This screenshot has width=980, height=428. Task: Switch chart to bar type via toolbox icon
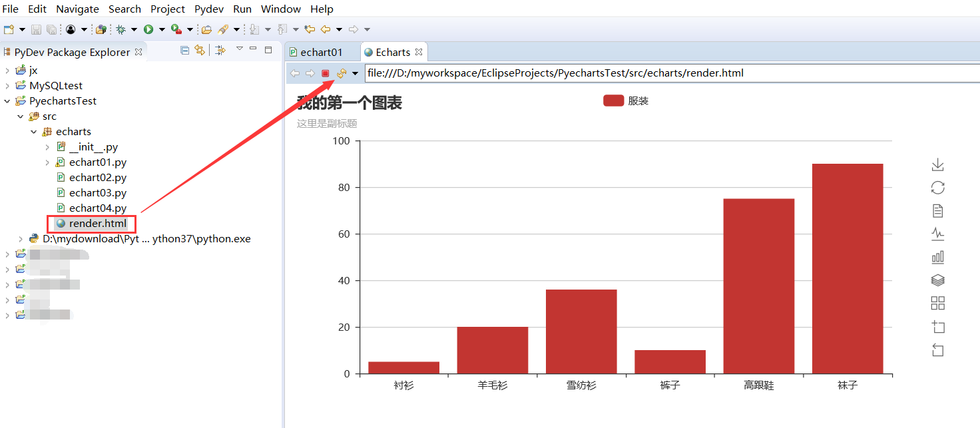pos(937,257)
